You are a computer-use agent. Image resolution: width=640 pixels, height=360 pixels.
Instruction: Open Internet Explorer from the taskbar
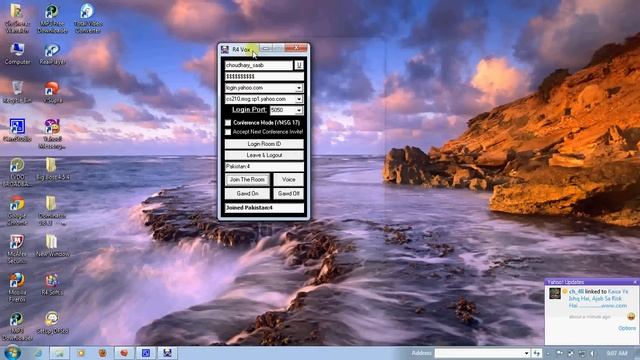point(38,353)
